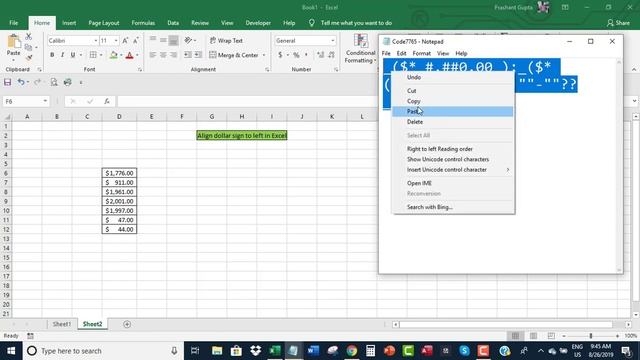Screen dimensions: 640x360
Task: Toggle Italic formatting in Font group
Action: point(62,55)
